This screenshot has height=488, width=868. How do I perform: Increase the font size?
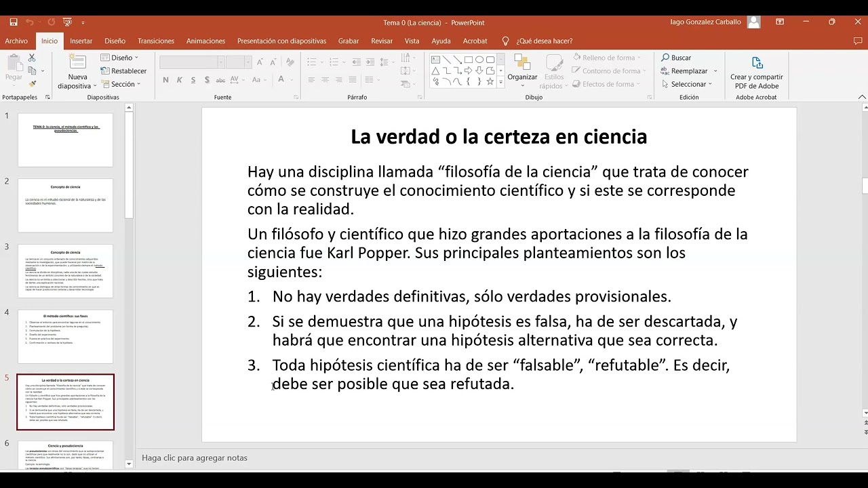click(x=260, y=62)
